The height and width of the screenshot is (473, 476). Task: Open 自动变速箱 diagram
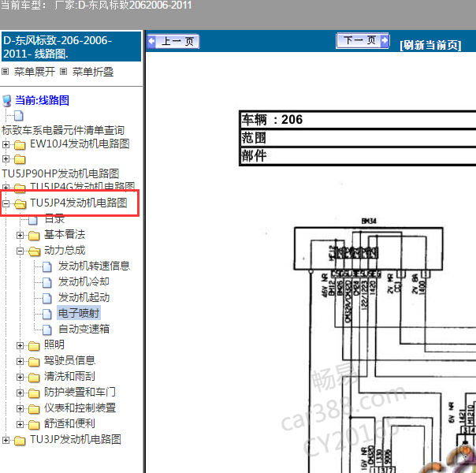pos(84,329)
